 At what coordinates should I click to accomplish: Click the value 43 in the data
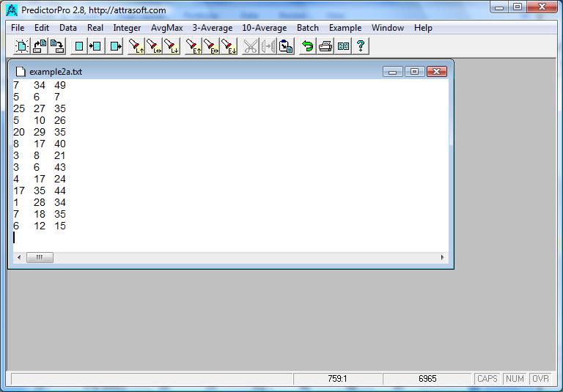pos(60,167)
